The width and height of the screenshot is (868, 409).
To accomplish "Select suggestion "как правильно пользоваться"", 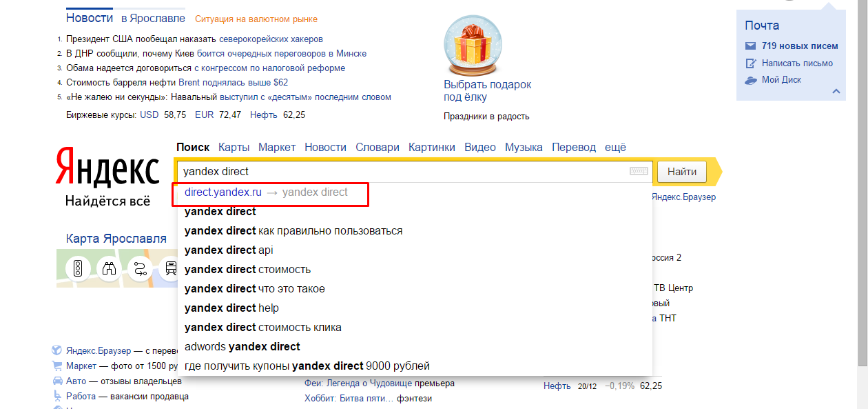I will pos(415,230).
